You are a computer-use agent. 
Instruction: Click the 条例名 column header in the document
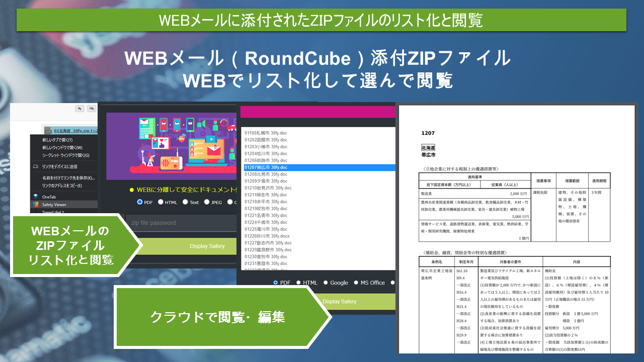click(436, 261)
